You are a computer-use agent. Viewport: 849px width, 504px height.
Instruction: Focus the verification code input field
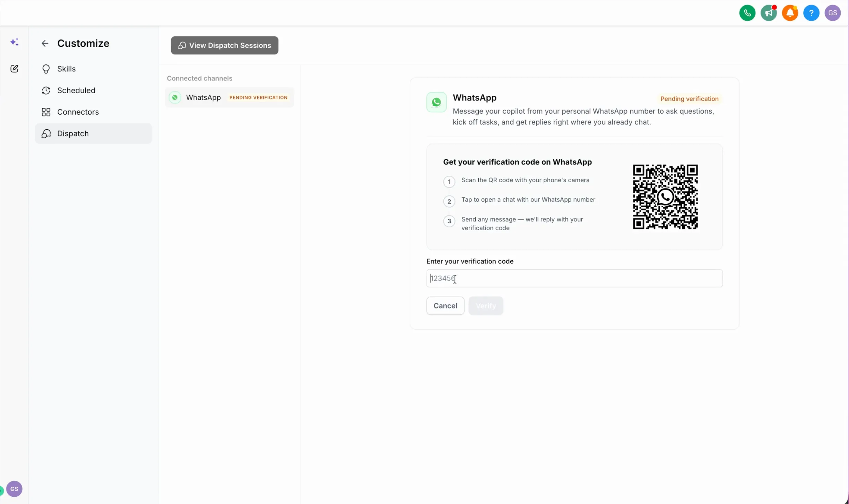point(574,278)
